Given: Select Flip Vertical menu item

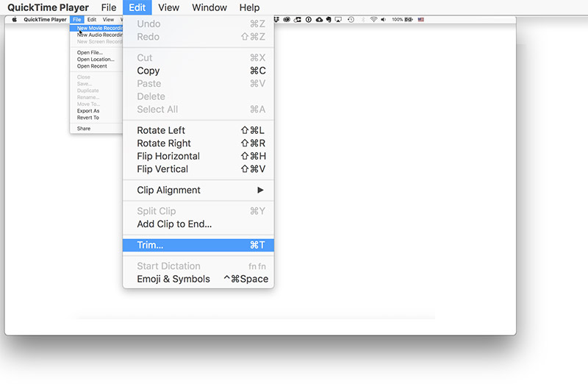Looking at the screenshot, I should pos(198,169).
